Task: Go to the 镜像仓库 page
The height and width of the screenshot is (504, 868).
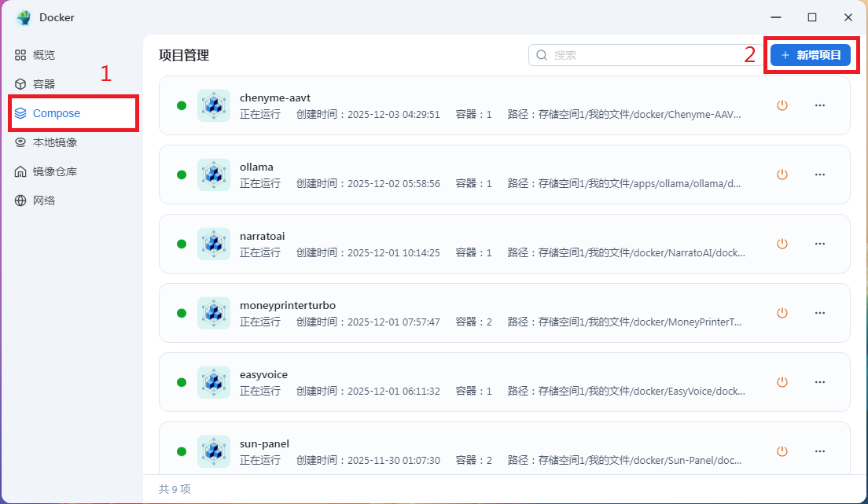Action: click(x=54, y=171)
